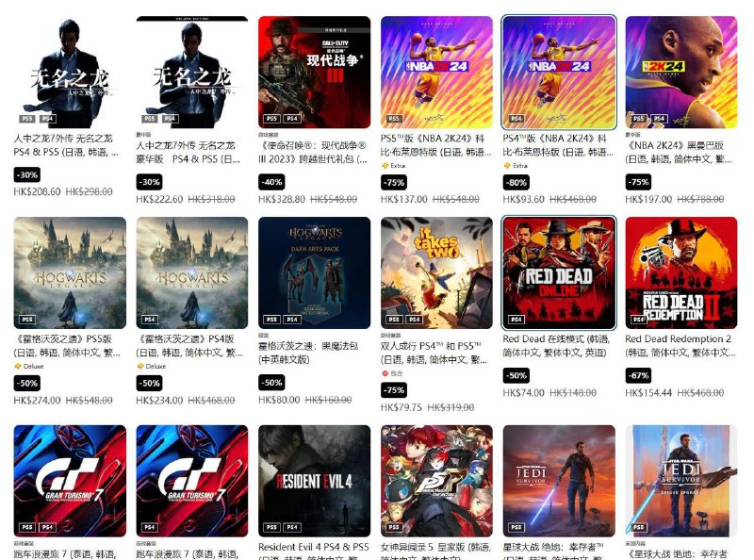Image resolution: width=754 pixels, height=560 pixels.
Task: Open the Hogwarts Legacy Dark Arts Pack cover
Action: point(315,272)
